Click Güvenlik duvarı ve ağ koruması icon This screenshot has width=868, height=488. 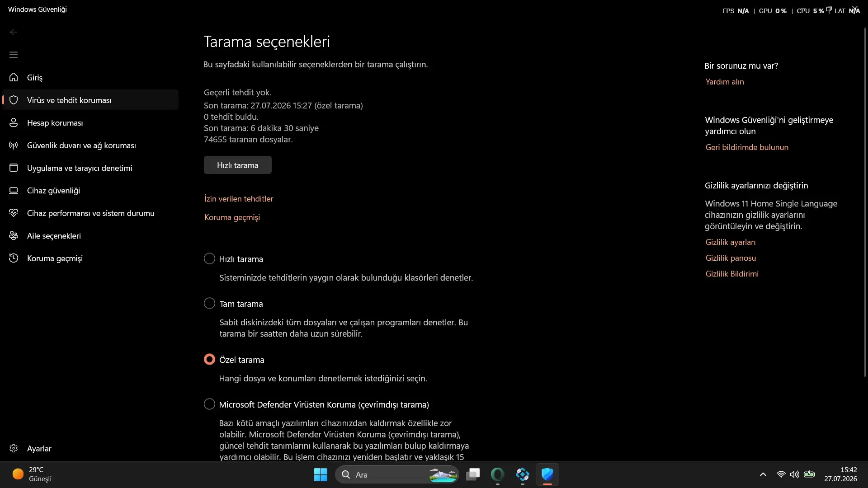14,145
